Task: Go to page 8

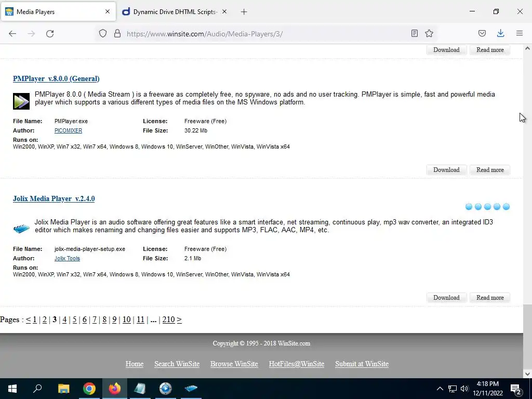Action: pos(104,320)
